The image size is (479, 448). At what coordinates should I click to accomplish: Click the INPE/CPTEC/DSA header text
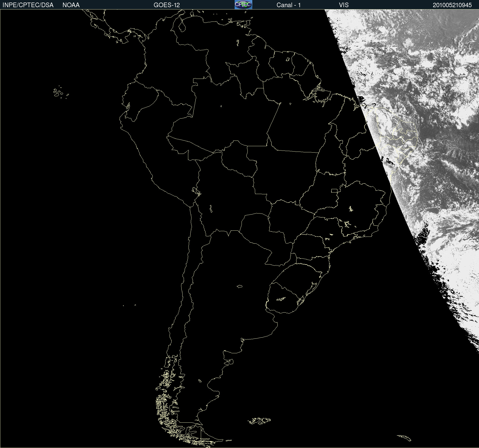click(28, 5)
